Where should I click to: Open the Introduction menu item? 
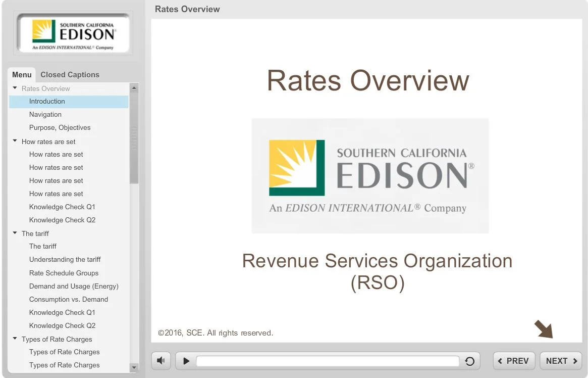(x=69, y=102)
